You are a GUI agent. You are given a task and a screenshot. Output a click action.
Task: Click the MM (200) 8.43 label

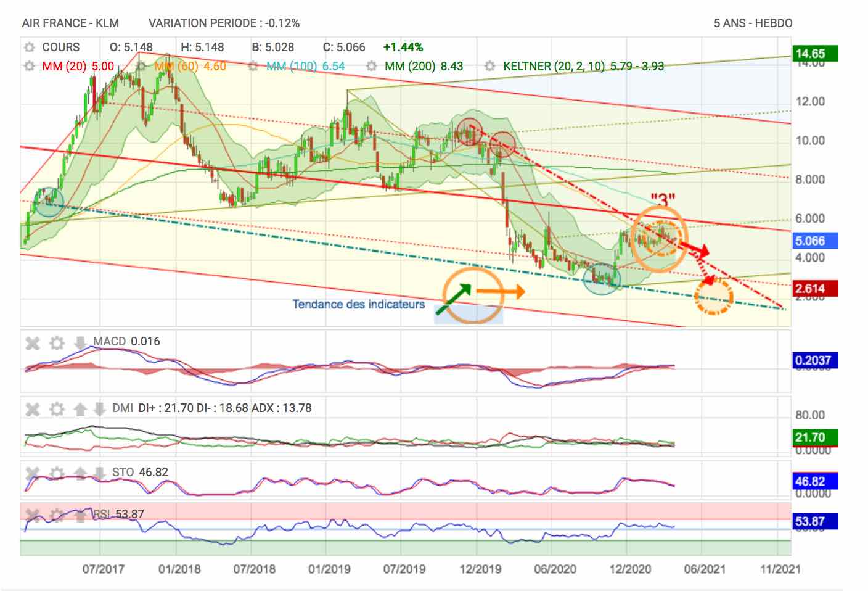[x=424, y=66]
